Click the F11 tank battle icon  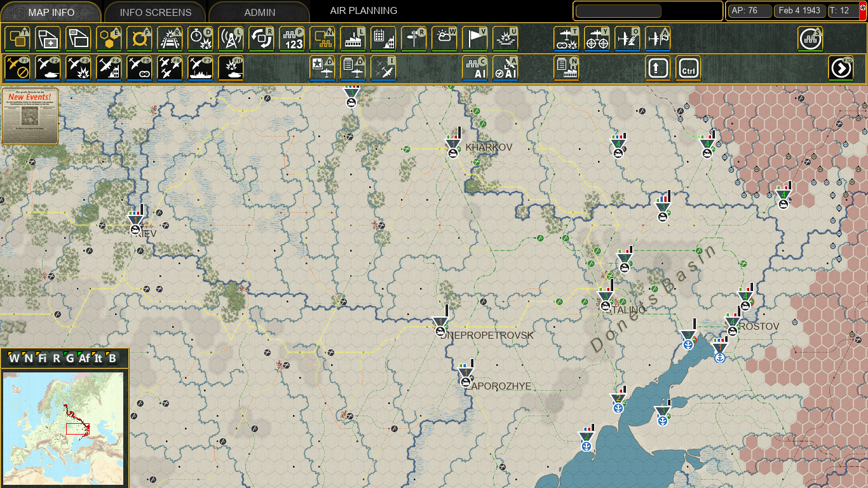coord(231,68)
